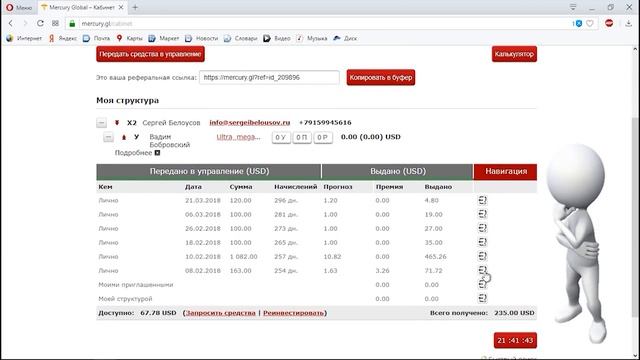640x360 pixels.
Task: Go forward to the next page
Action: [x=25, y=23]
